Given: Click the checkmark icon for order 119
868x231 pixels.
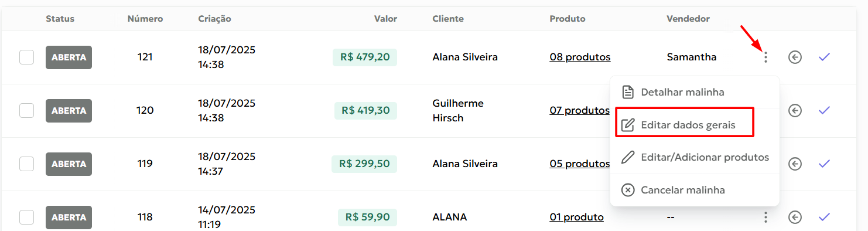Looking at the screenshot, I should pos(825,163).
